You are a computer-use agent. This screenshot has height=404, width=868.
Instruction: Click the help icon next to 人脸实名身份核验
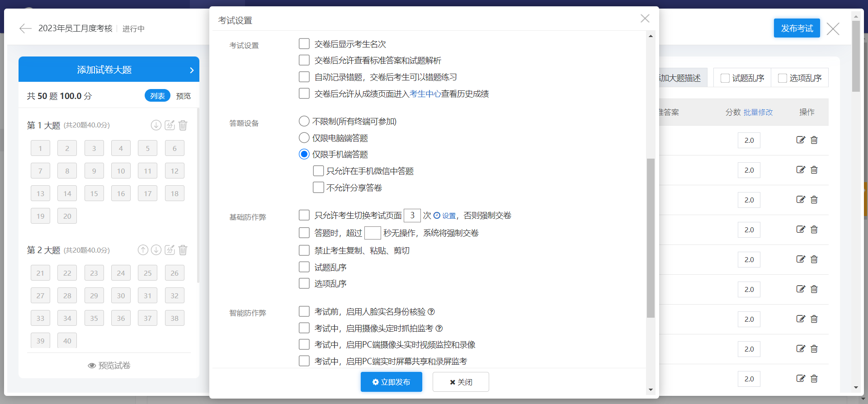point(431,312)
